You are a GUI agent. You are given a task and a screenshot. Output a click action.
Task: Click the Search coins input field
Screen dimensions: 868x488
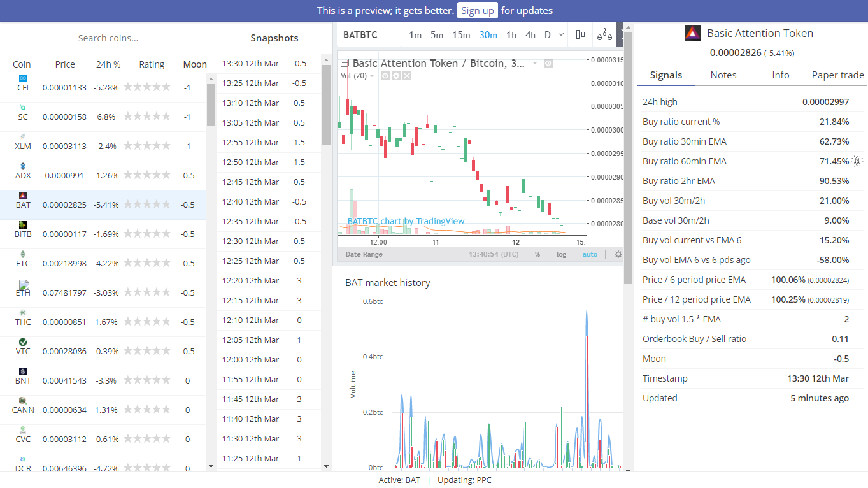click(108, 38)
